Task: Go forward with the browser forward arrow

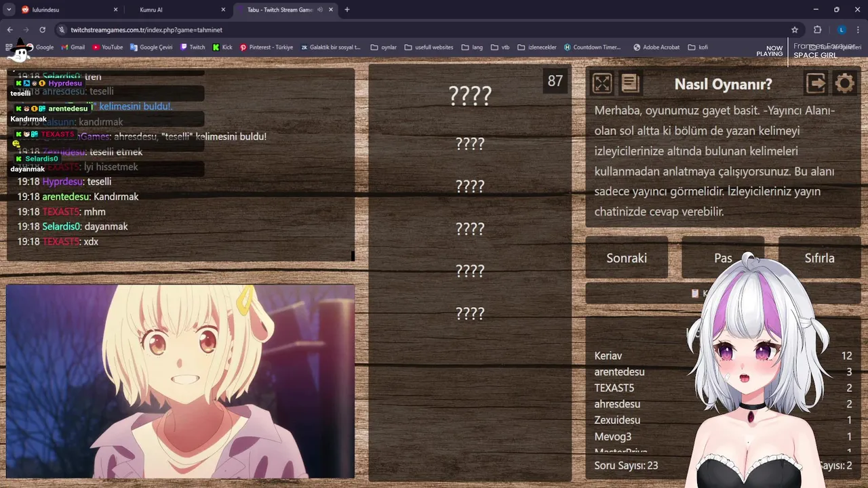Action: click(x=26, y=30)
